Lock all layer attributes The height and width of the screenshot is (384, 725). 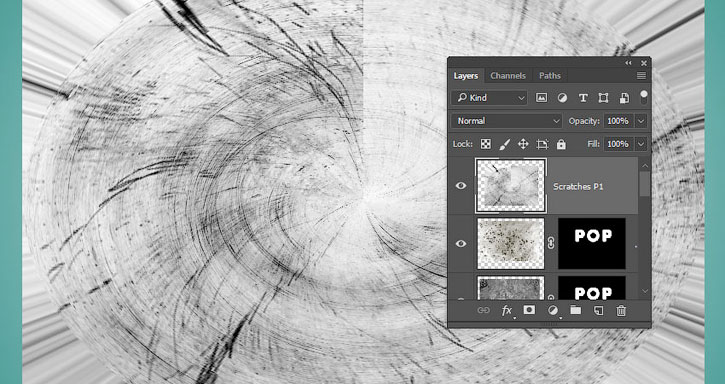coord(561,144)
